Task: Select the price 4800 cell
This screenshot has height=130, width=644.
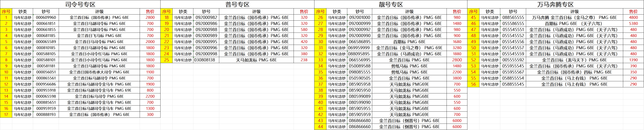Action: (633, 17)
